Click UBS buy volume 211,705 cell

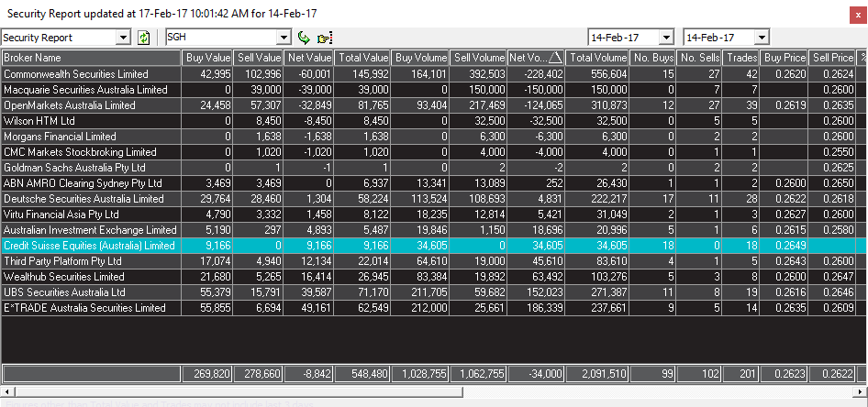pos(420,292)
